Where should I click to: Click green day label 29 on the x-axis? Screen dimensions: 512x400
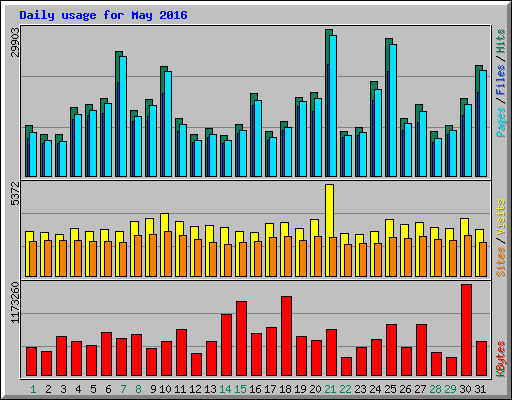450,389
